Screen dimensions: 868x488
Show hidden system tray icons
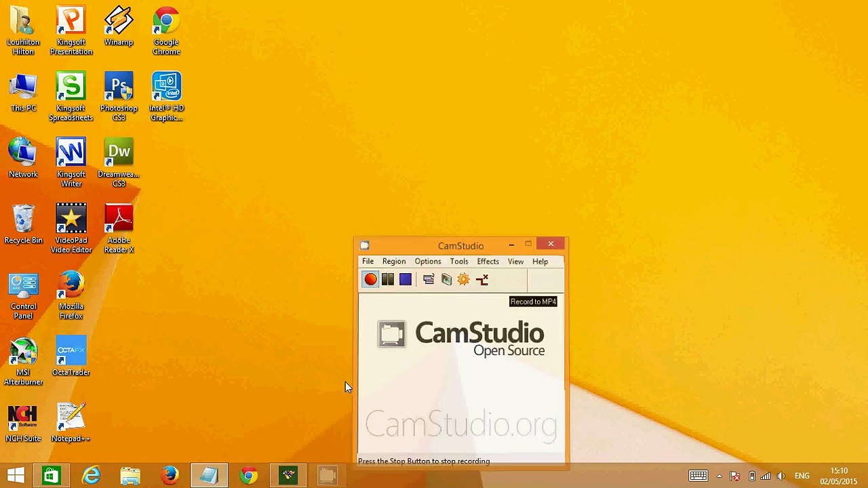click(719, 476)
